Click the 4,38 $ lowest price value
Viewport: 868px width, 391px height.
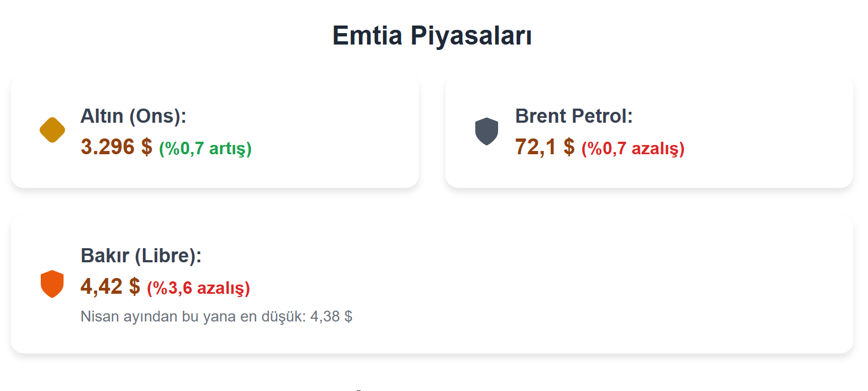331,317
